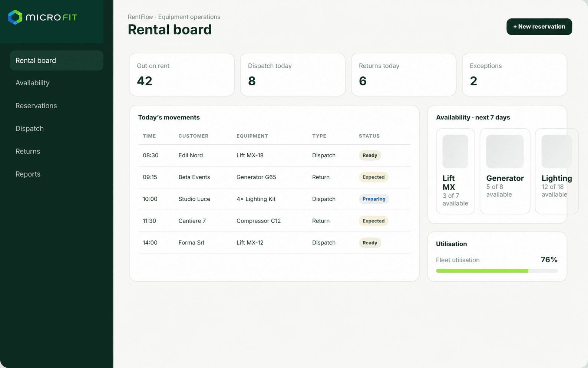Click the CUSTOMER column header
Viewport: 588px width, 368px height.
194,136
